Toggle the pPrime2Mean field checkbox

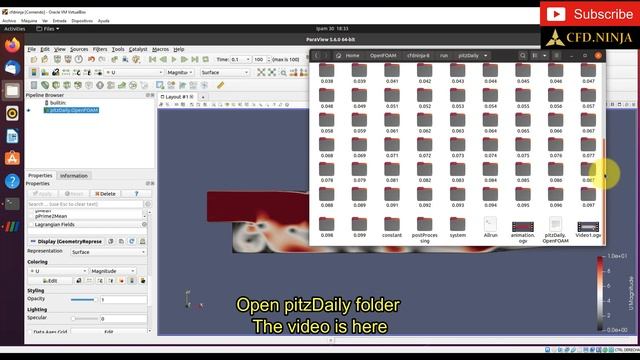pos(31,216)
